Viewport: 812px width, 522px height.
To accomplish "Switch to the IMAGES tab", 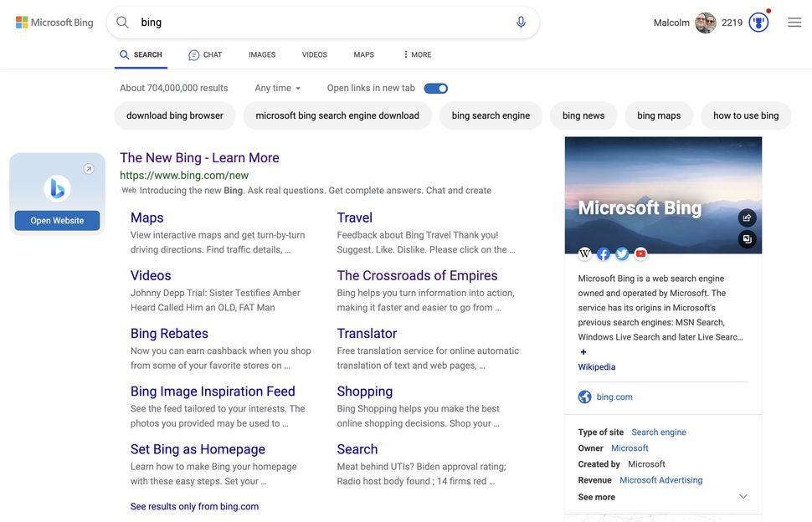I will click(262, 54).
